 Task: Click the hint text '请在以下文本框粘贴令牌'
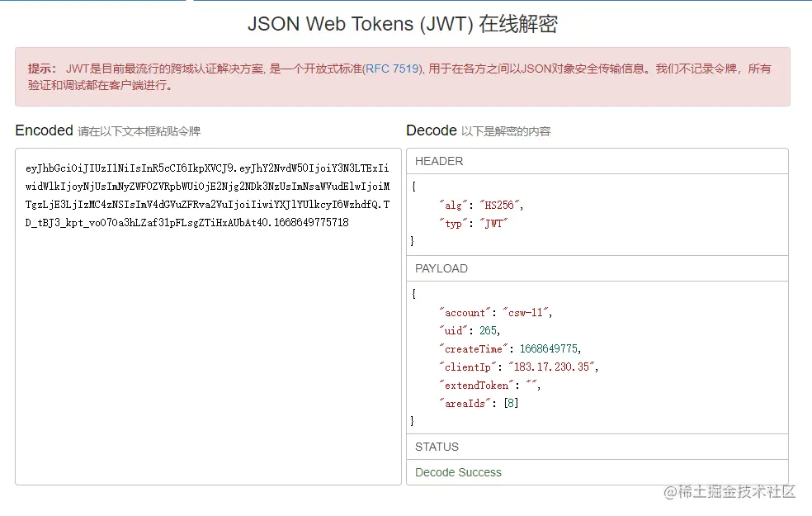(x=139, y=131)
